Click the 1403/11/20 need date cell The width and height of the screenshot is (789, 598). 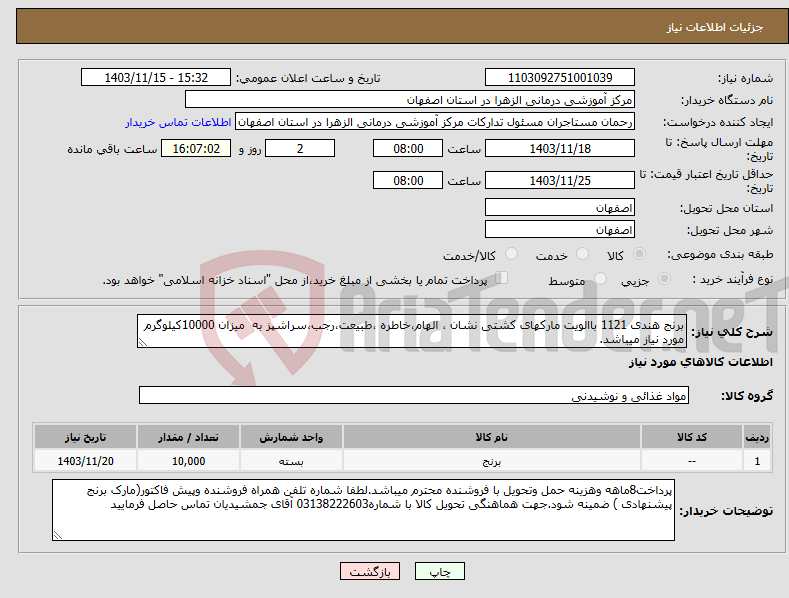coord(85,461)
